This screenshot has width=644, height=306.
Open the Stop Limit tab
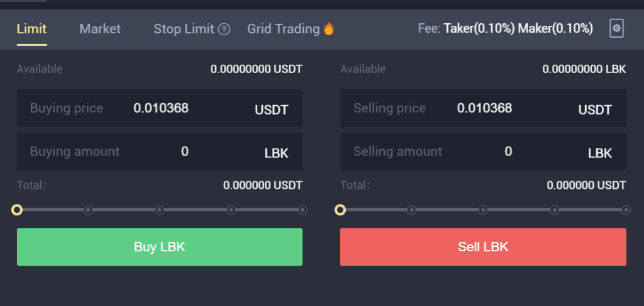184,29
